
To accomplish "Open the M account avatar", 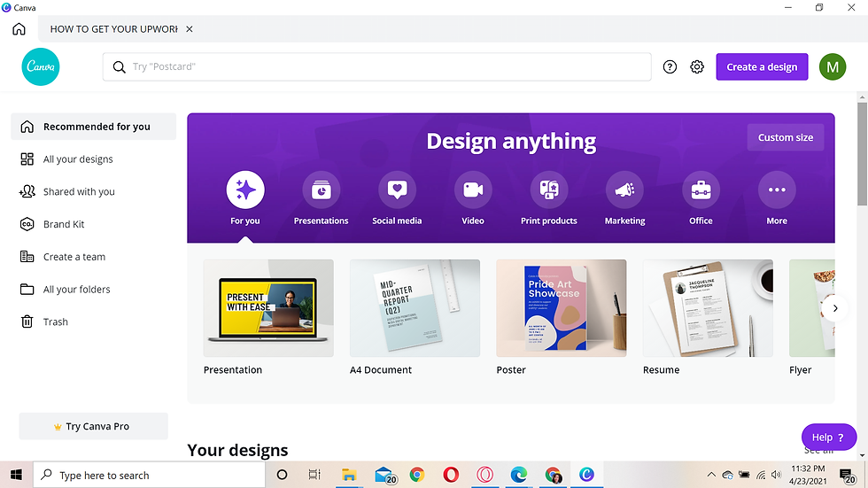I will [x=833, y=67].
